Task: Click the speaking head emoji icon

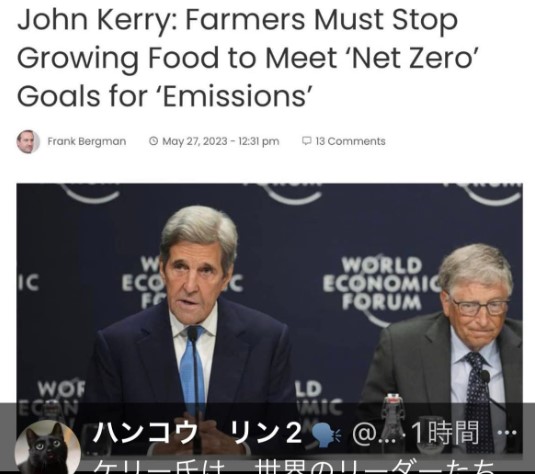Action: click(326, 433)
